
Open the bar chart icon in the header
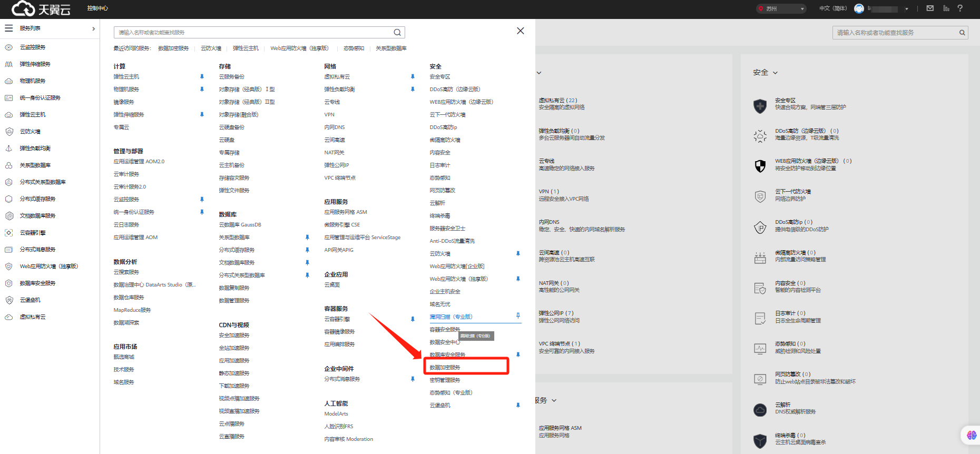coord(946,8)
